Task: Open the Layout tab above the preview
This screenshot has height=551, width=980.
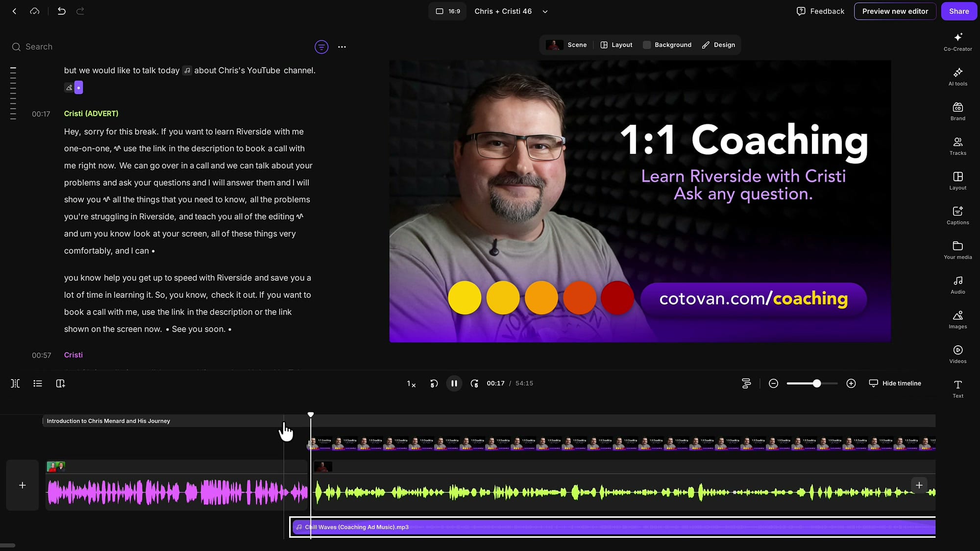Action: pos(616,45)
